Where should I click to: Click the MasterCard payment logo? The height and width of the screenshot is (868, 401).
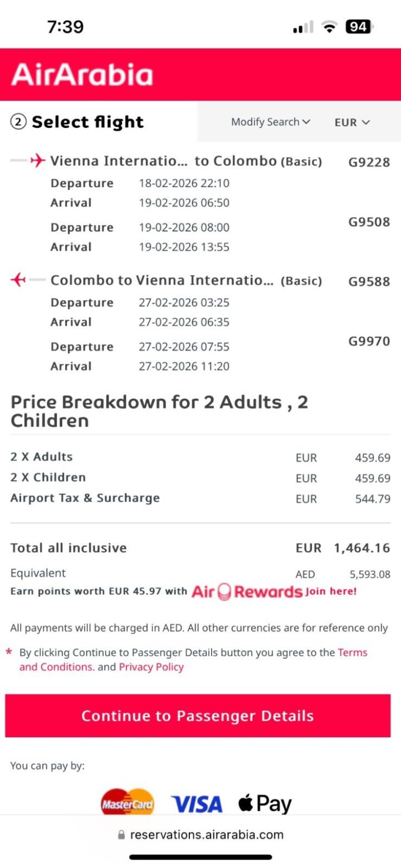(128, 803)
